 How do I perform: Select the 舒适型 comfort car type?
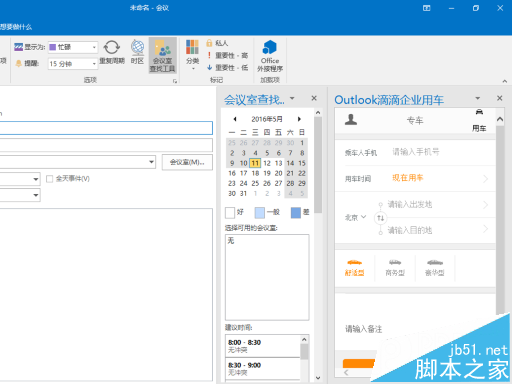click(x=354, y=268)
